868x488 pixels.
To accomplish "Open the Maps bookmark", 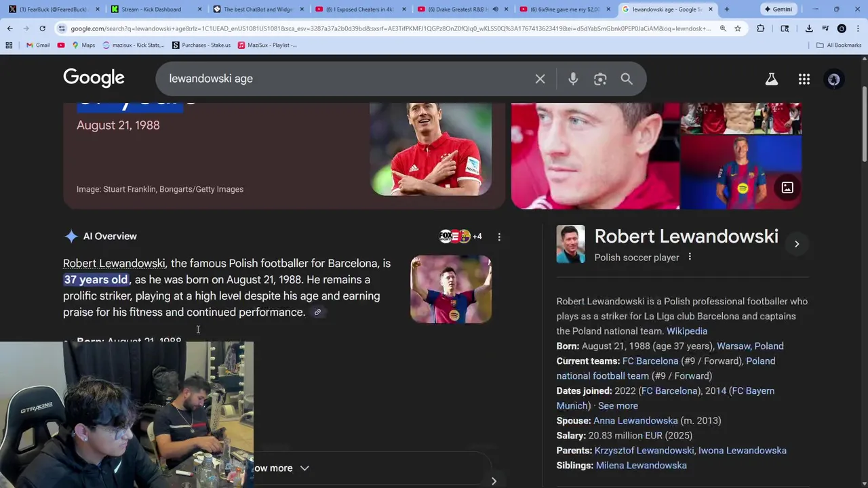I will point(83,45).
